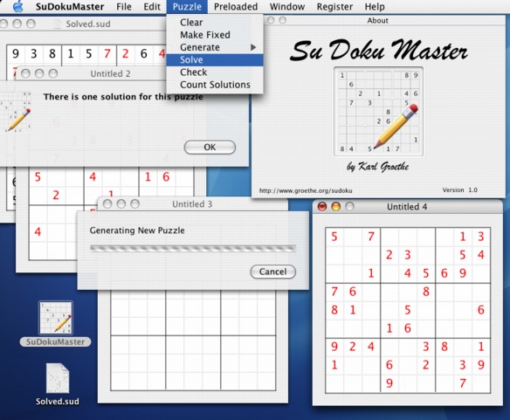This screenshot has width=510, height=420.
Task: Choose Clear from the Puzzle menu
Action: point(215,23)
